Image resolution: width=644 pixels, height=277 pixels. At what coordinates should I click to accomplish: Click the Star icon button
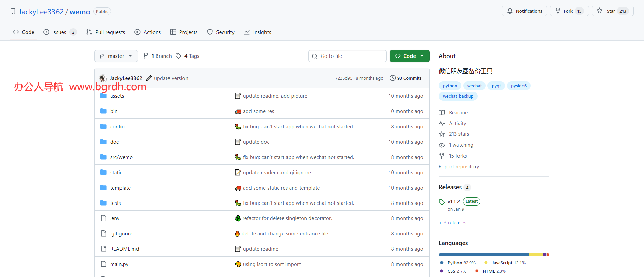tap(600, 11)
